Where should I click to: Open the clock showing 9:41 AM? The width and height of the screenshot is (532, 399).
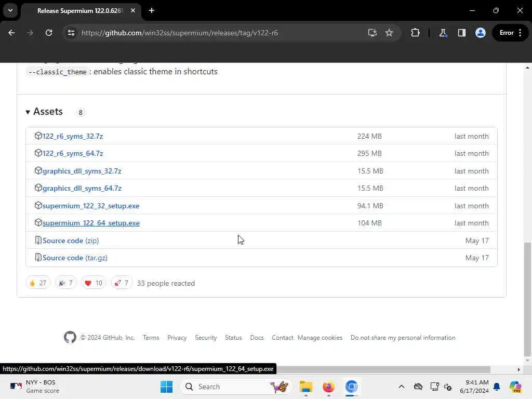click(474, 387)
